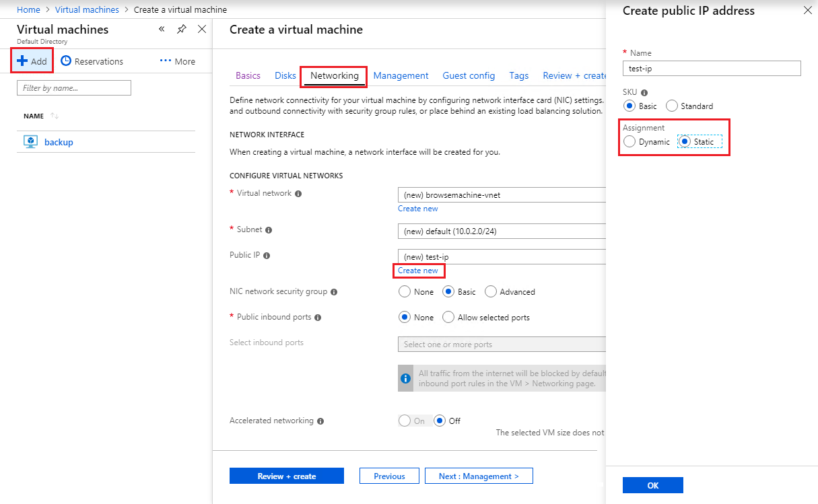818x504 pixels.
Task: Switch to the Management tab
Action: coord(401,75)
